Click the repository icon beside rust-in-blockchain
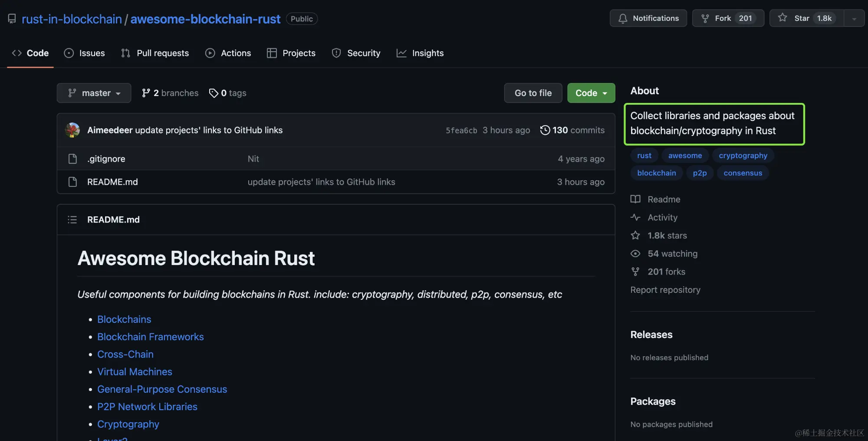This screenshot has height=441, width=868. (12, 19)
